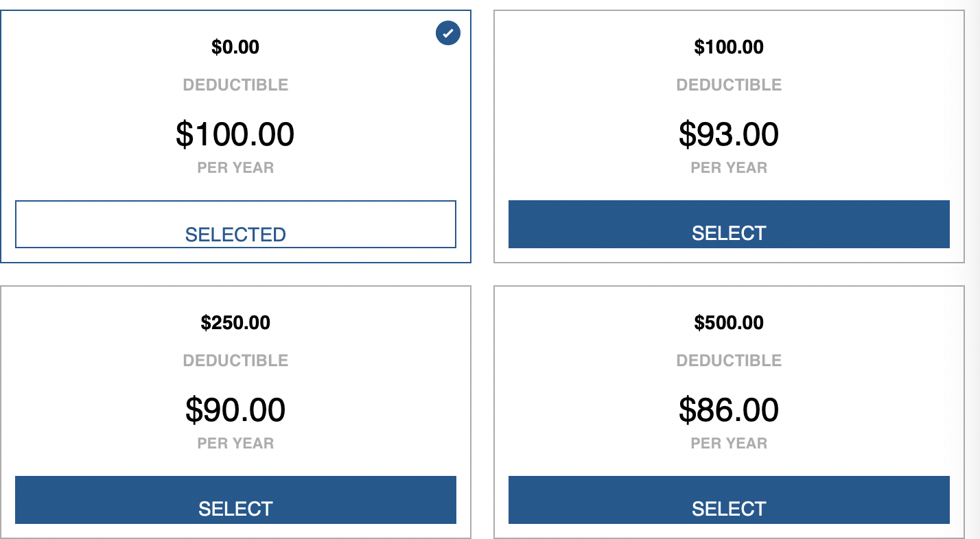Click the $86.00 per year price
This screenshot has height=539, width=980.
(729, 410)
